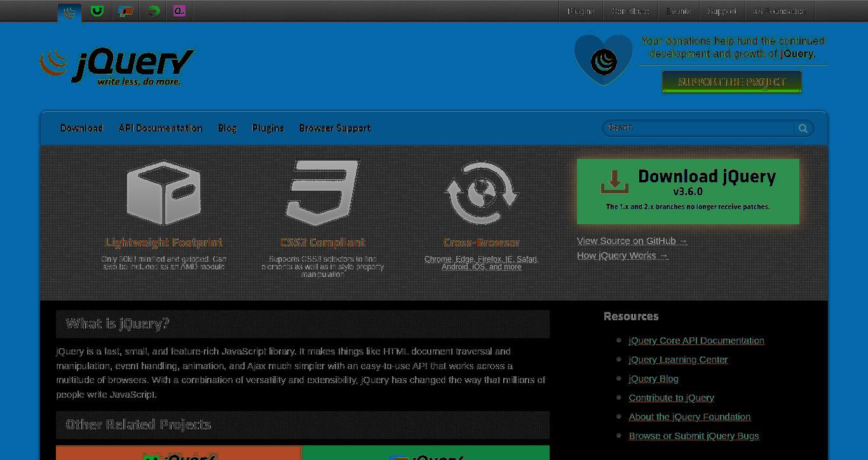Open the jQuery UI project icon
868x460 pixels.
pos(97,11)
